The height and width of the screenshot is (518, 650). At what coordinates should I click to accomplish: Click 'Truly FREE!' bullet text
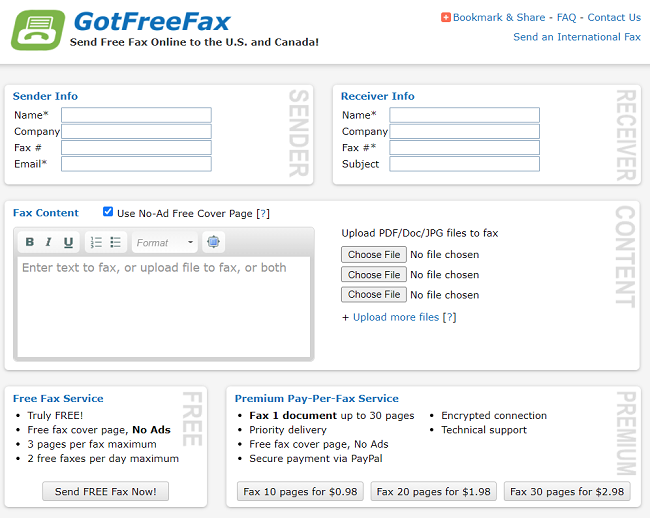click(55, 415)
